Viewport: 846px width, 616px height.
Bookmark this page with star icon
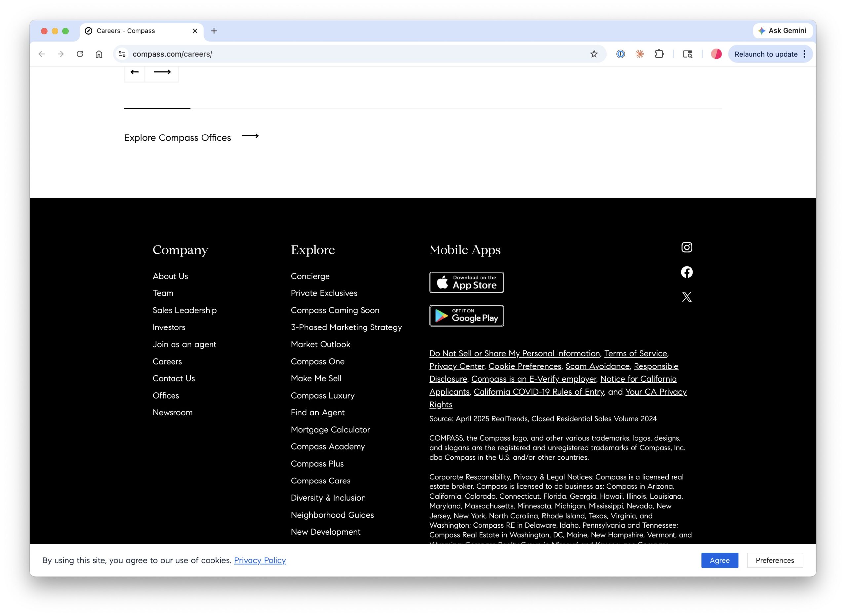pos(594,54)
